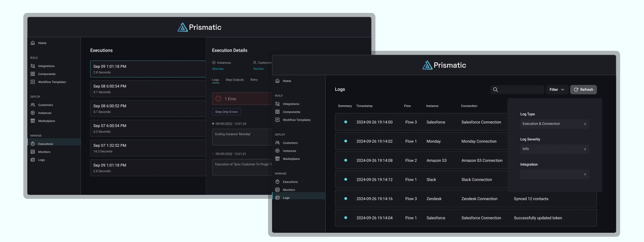Click Instances play icon in Logs window sidebar

point(277,151)
